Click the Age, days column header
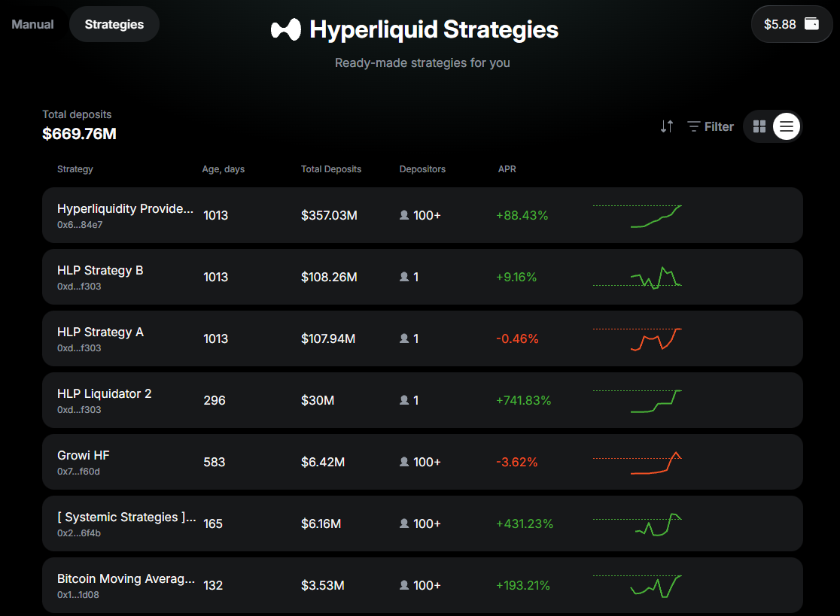This screenshot has width=840, height=616. point(223,169)
